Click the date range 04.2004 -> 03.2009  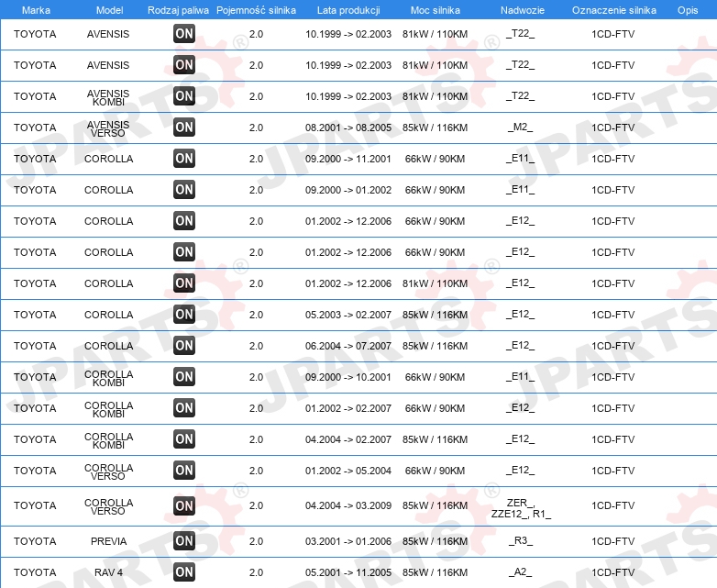pyautogui.click(x=348, y=505)
